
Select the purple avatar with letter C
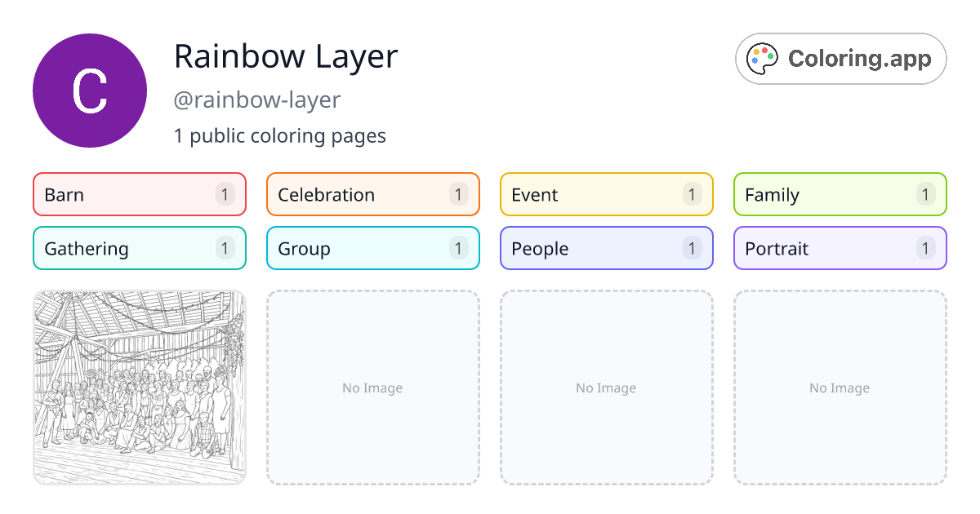coord(89,91)
